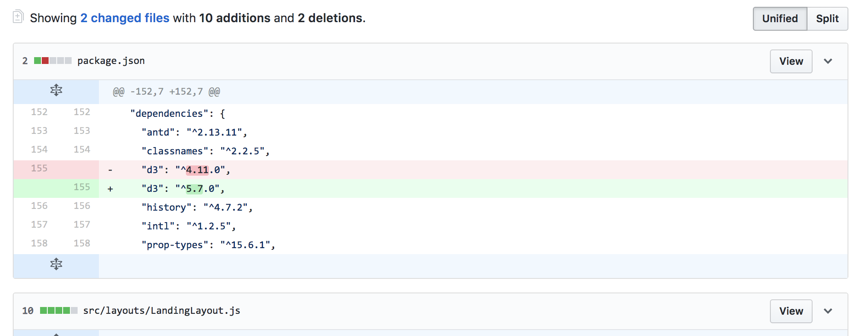Switch to Unified diff view
The width and height of the screenshot is (868, 336).
(780, 18)
